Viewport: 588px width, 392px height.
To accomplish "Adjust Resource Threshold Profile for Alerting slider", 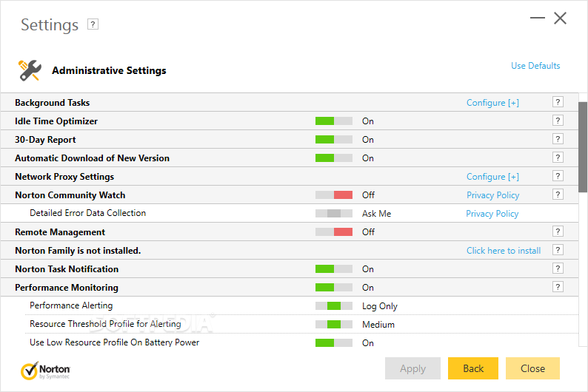I will coord(334,324).
